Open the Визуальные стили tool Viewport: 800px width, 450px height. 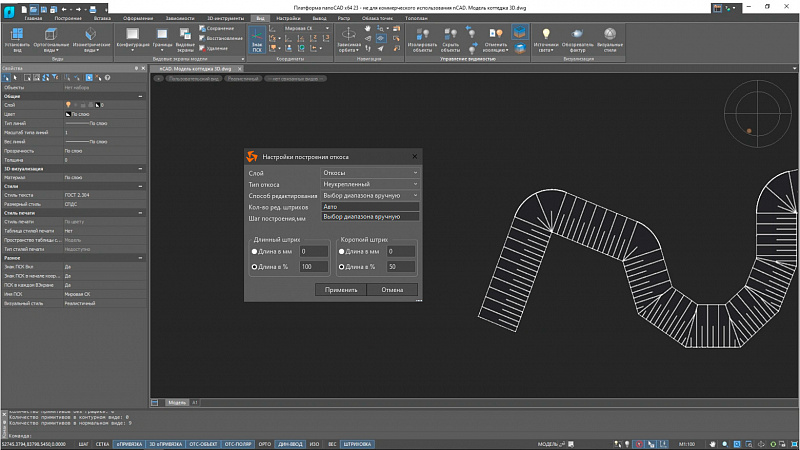pyautogui.click(x=610, y=39)
